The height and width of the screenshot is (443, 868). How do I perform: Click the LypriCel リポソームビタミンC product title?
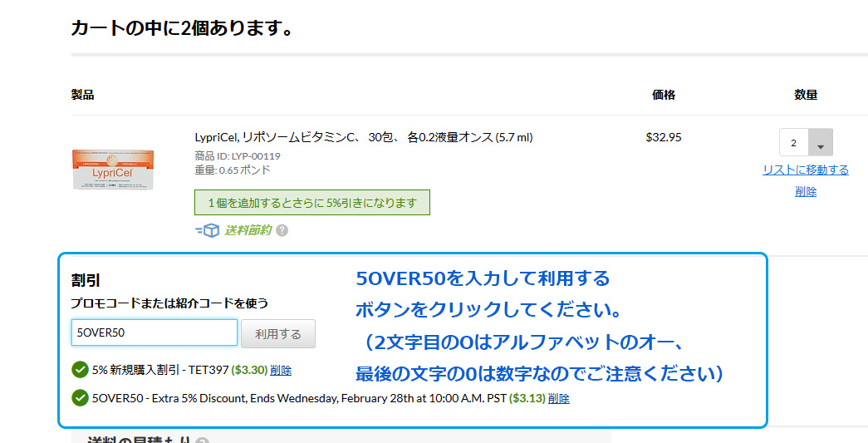[363, 137]
